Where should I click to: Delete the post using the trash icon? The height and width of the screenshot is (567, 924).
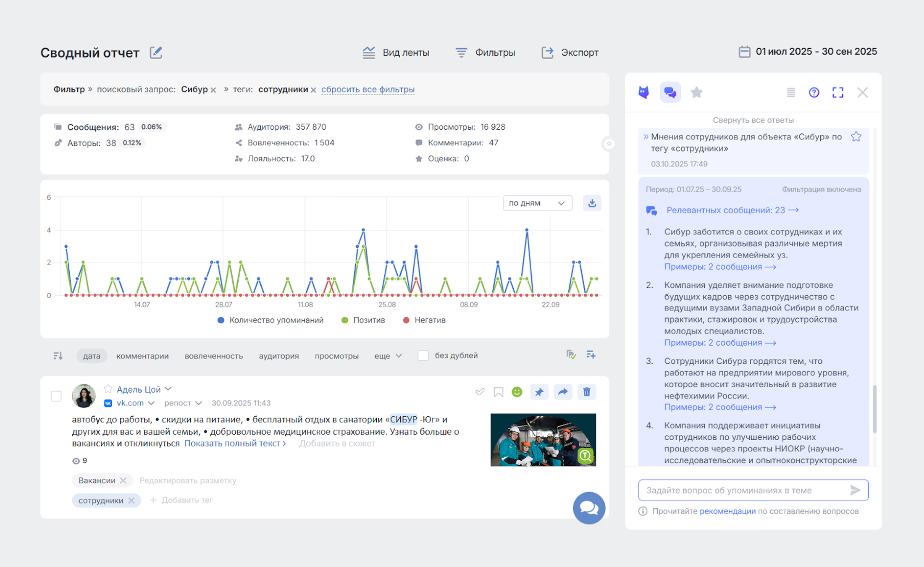coord(586,392)
